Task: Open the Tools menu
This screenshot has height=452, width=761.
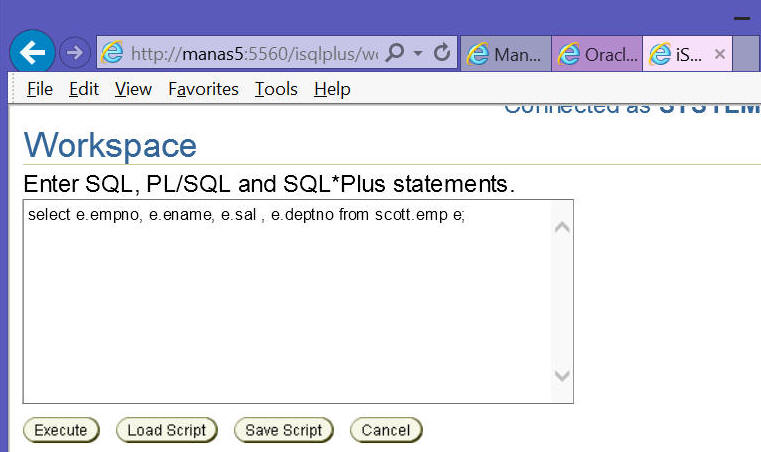Action: pos(276,89)
